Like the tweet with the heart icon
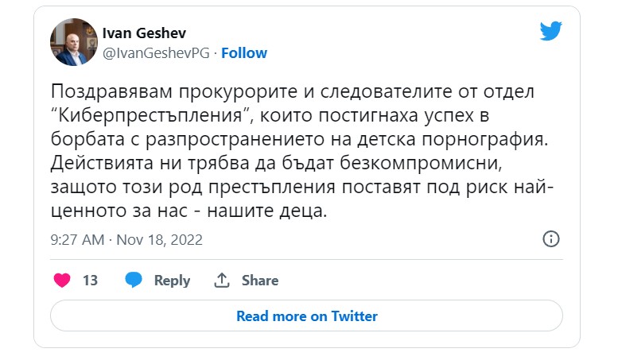The height and width of the screenshot is (364, 618). [x=61, y=281]
